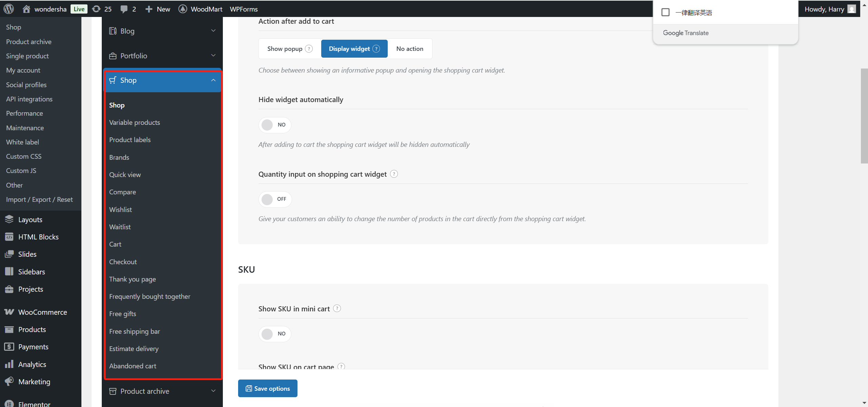
Task: Click the help icon next to Quantity input heading
Action: (394, 174)
